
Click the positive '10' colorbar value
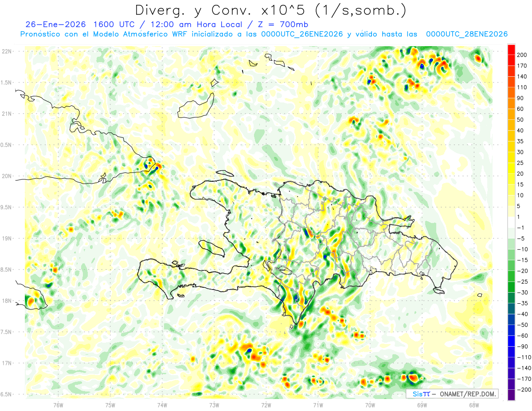tap(521, 195)
